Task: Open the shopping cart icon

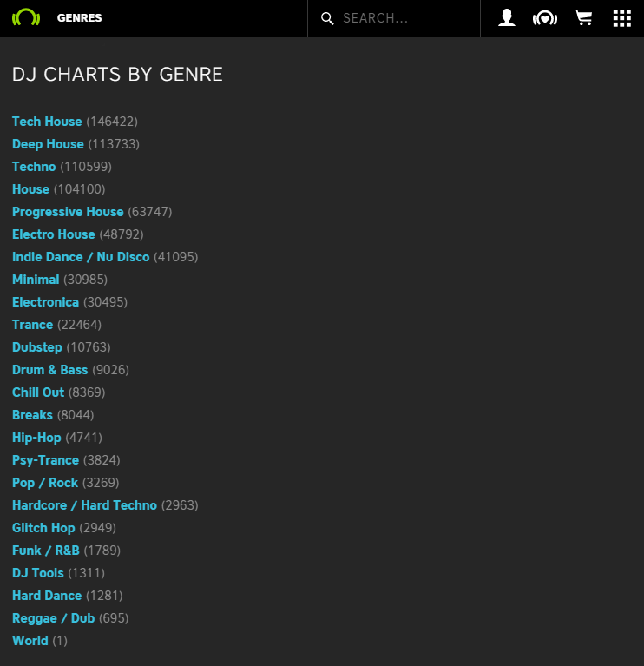Action: [583, 18]
